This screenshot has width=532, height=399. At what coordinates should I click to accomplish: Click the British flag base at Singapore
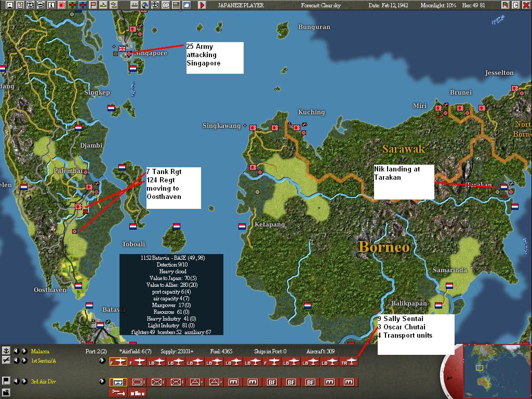(x=122, y=48)
